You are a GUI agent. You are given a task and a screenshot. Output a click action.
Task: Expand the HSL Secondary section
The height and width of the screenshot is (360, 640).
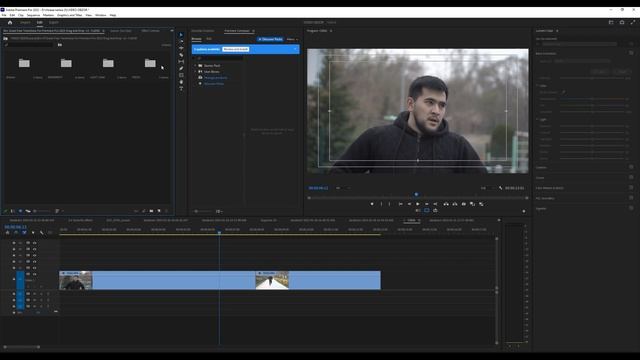tap(545, 198)
